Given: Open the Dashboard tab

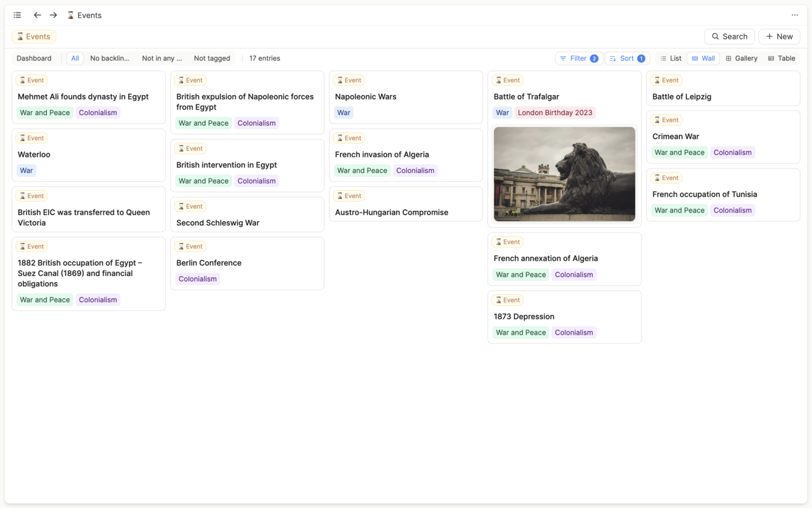Looking at the screenshot, I should (x=34, y=58).
